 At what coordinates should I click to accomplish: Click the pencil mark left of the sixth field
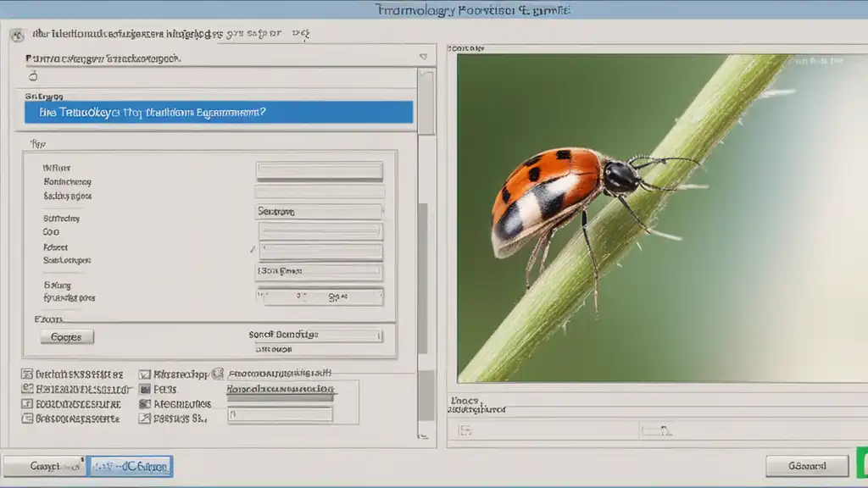[x=253, y=250]
